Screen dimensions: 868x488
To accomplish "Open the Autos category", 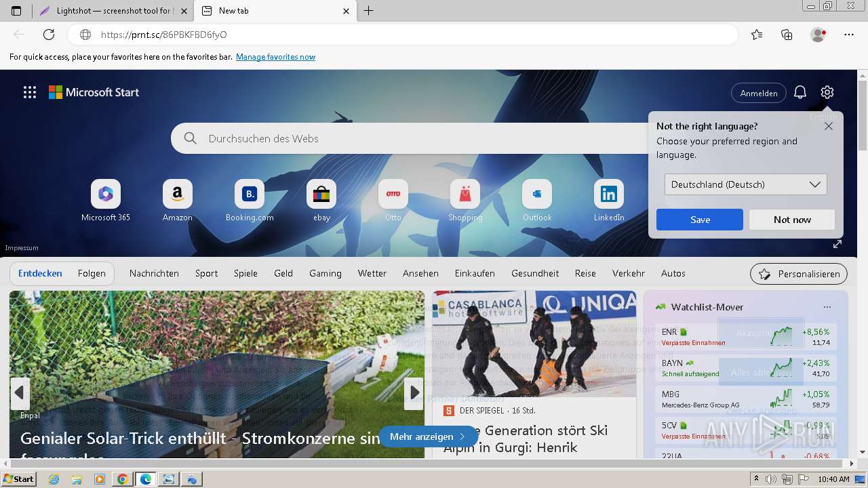I will pos(673,273).
